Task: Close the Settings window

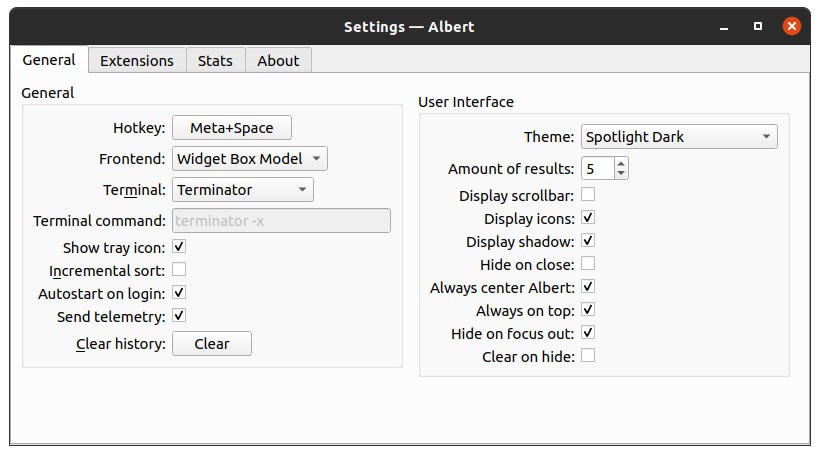Action: [792, 26]
